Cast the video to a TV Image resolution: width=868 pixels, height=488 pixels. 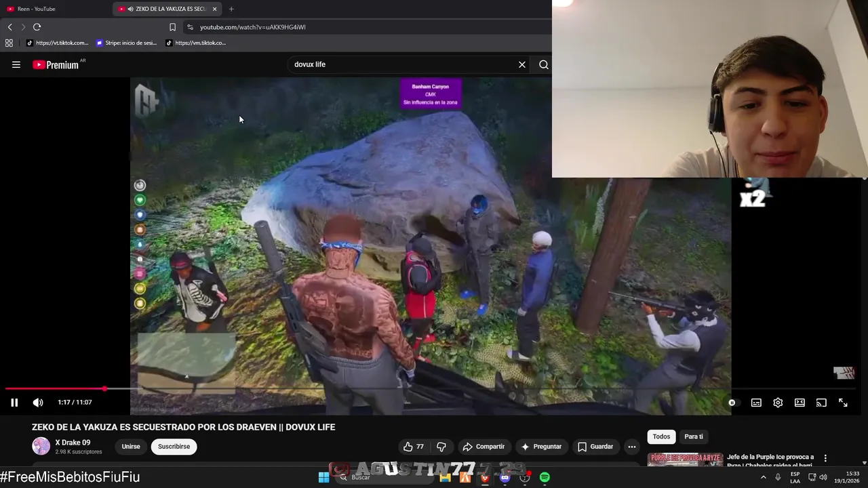click(821, 403)
